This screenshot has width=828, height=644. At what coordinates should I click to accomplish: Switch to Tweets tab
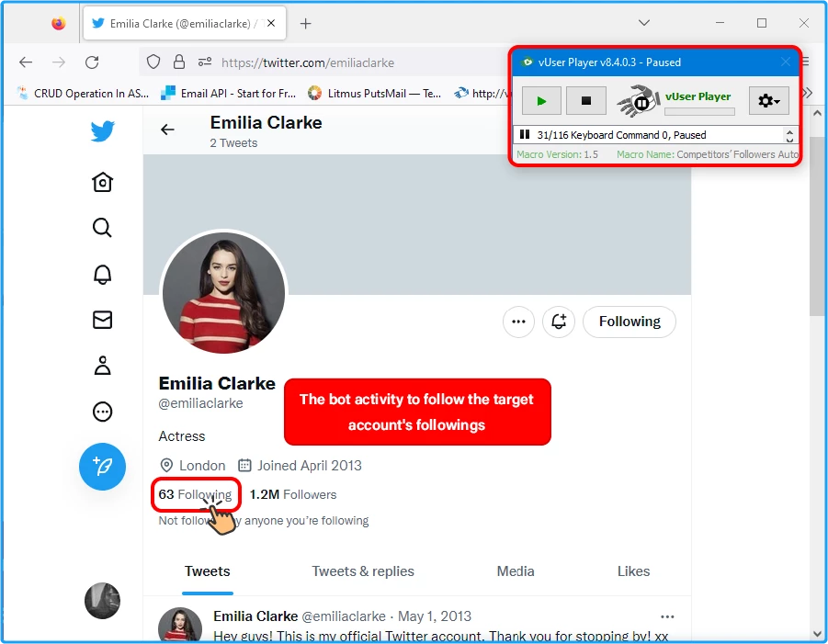[208, 571]
